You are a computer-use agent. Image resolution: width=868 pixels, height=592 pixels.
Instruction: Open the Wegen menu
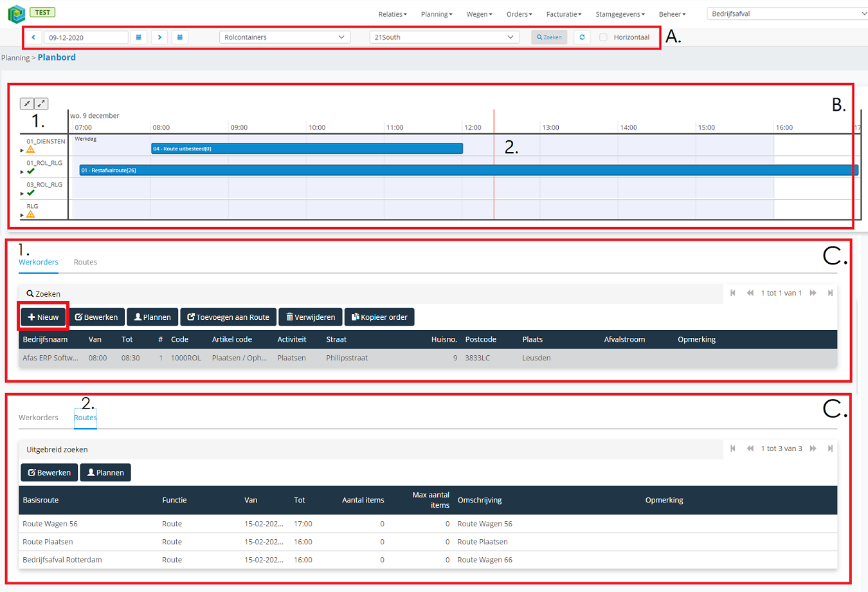(x=479, y=14)
